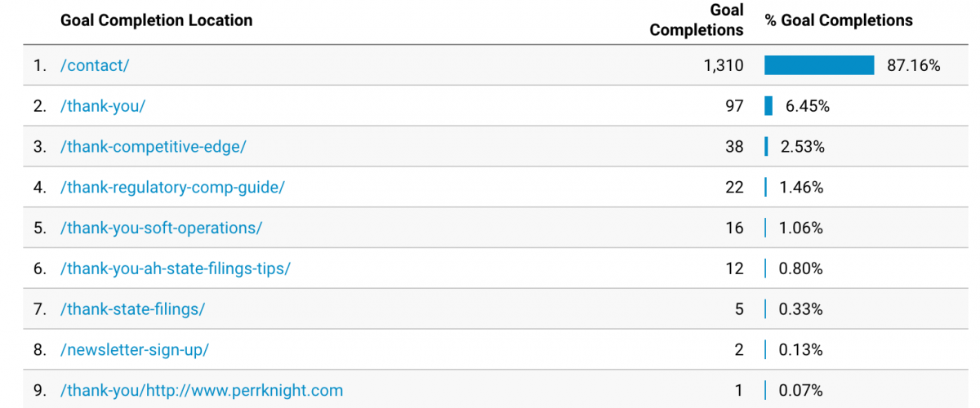Open the /thank-you-soft-operations/ link

[162, 228]
